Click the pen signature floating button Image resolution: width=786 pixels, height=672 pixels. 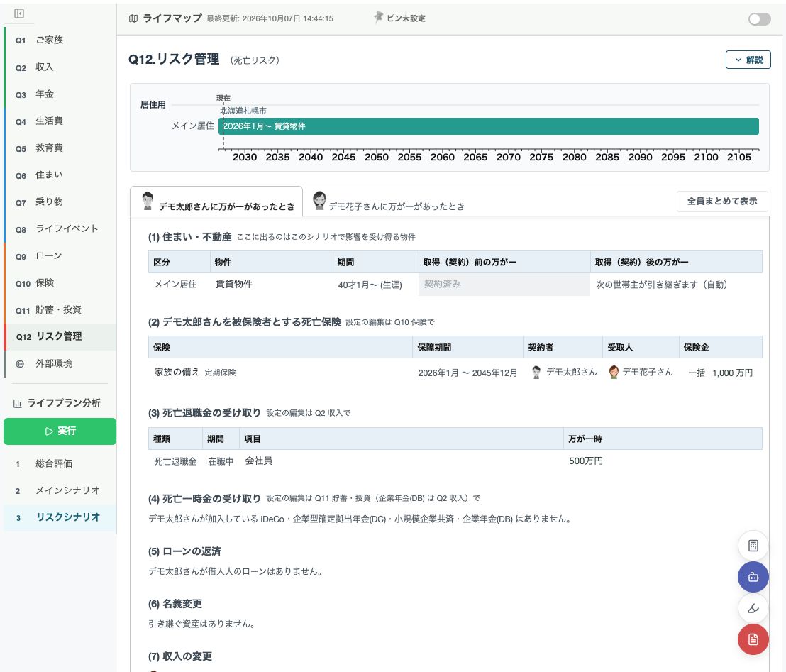pyautogui.click(x=753, y=608)
